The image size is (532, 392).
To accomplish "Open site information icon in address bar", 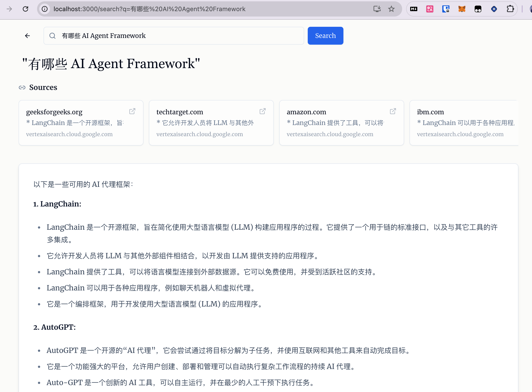I will [45, 9].
